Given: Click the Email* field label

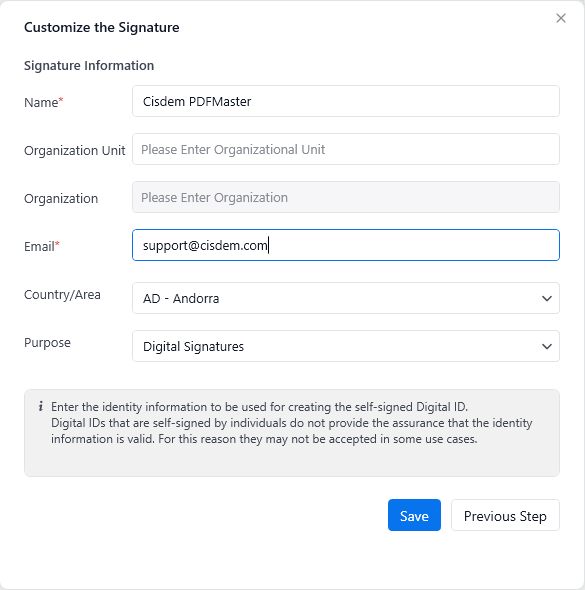Looking at the screenshot, I should [42, 246].
